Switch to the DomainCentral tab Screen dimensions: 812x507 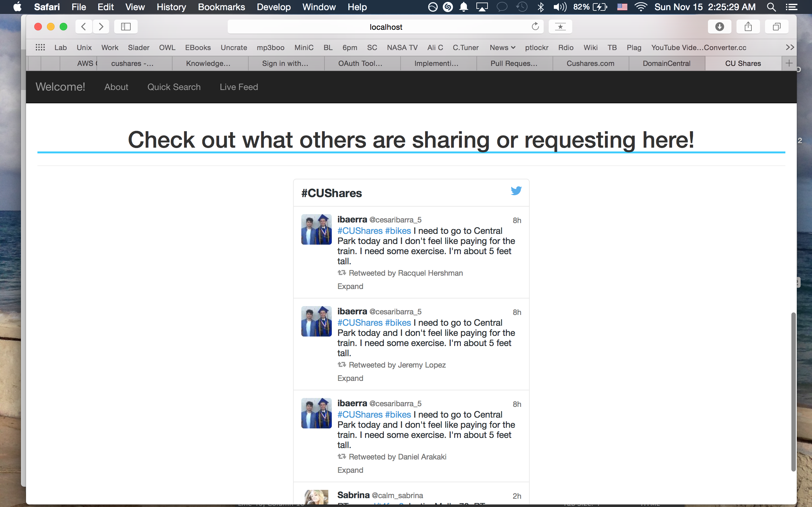point(666,63)
